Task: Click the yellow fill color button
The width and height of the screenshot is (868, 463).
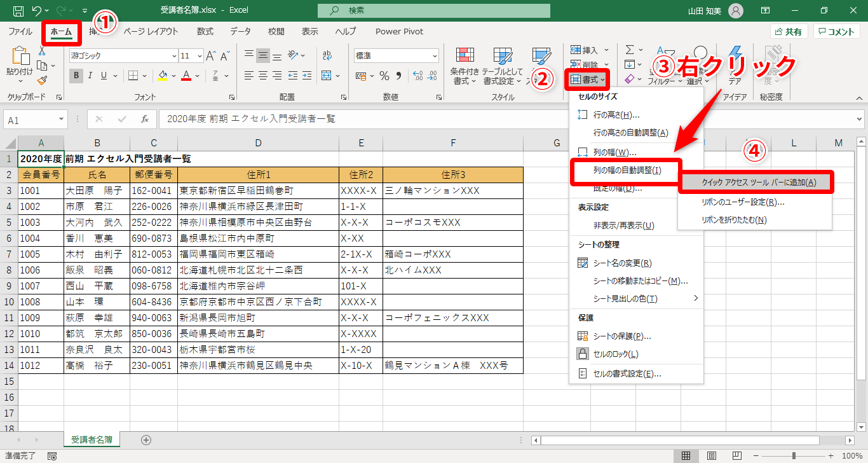Action: (163, 76)
